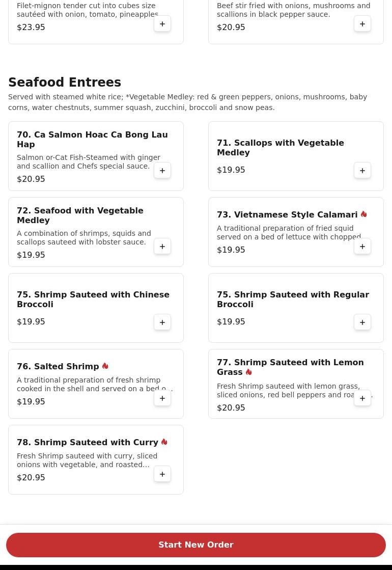Screen dimensions: 392x570
Task: Click flame icon next to Vietnamese Calamari
Action: coord(363,214)
